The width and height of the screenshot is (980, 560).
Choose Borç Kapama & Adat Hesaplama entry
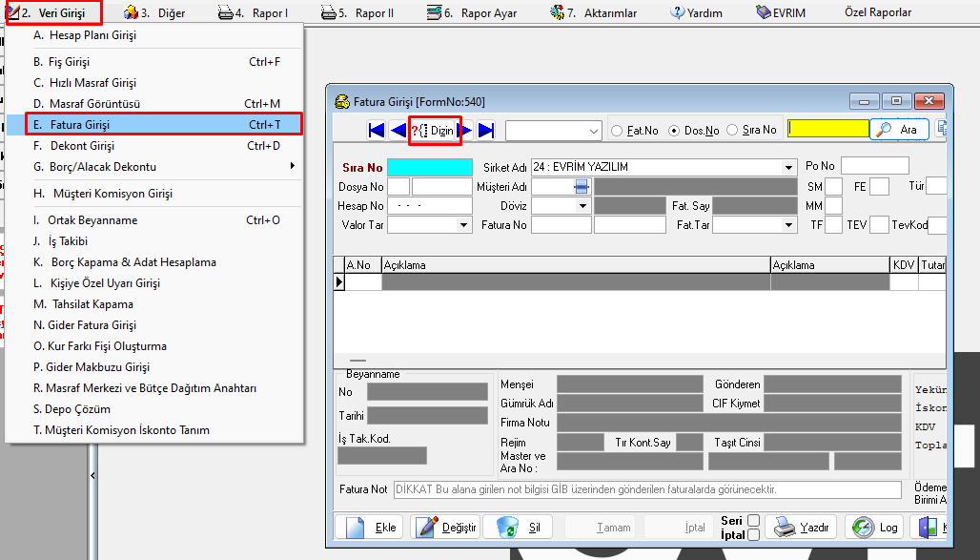click(x=153, y=262)
